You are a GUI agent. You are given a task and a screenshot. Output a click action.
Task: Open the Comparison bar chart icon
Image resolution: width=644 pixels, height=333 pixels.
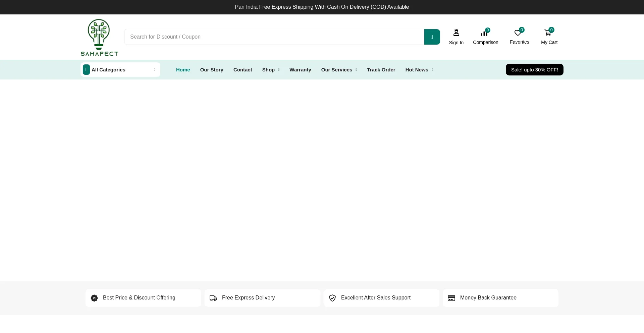(x=484, y=33)
